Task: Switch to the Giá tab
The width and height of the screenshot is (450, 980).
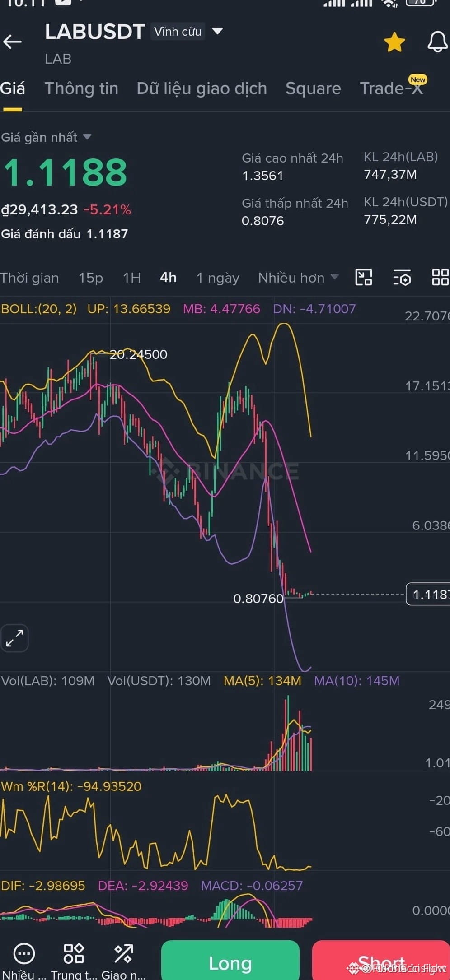Action: click(12, 88)
